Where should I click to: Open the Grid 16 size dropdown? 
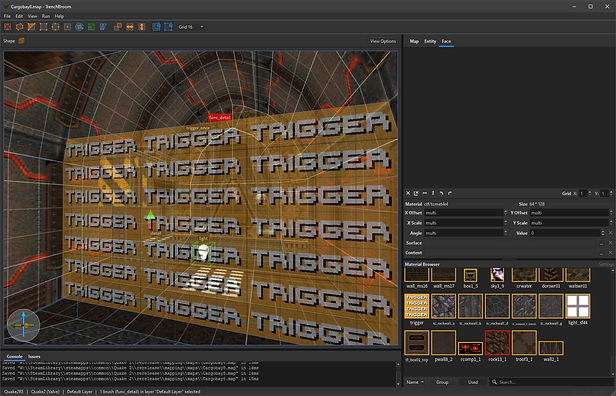pos(191,27)
